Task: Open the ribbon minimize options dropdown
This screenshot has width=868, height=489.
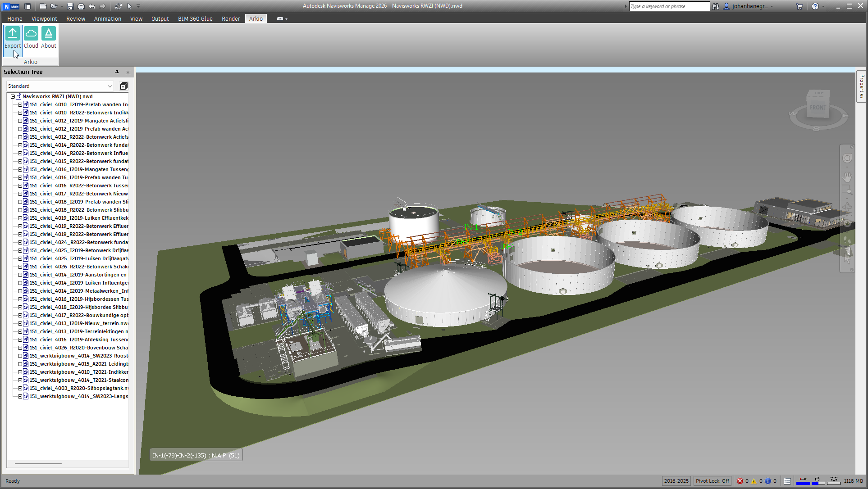Action: 286,19
